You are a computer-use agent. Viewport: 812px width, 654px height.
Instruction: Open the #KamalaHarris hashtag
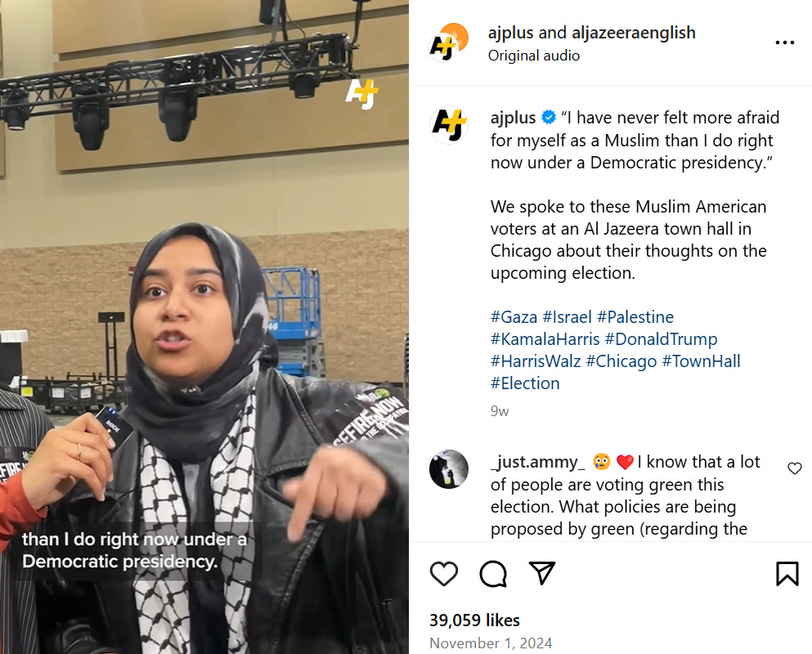tap(545, 339)
